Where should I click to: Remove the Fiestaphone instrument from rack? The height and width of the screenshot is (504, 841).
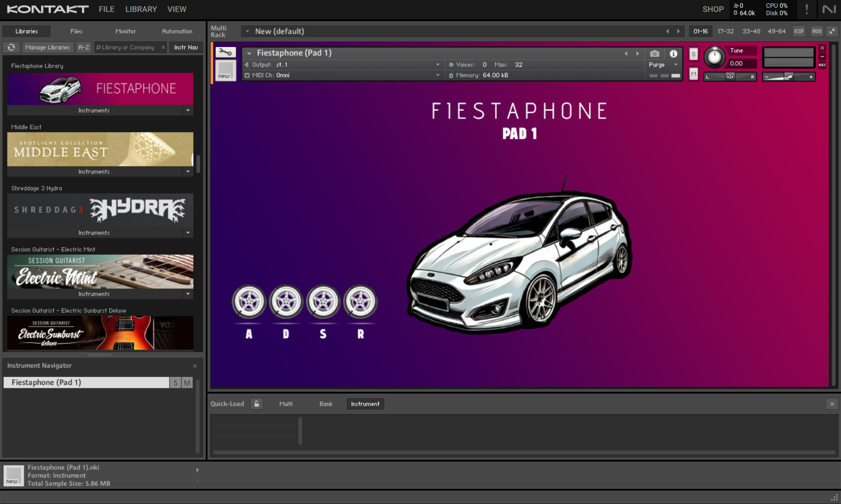click(x=822, y=48)
